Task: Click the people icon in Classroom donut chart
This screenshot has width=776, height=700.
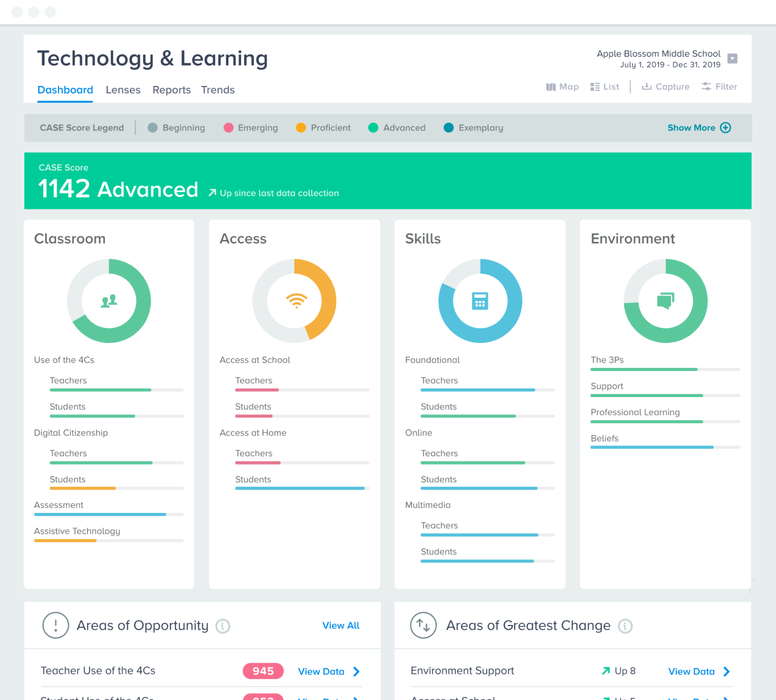Action: [x=109, y=301]
